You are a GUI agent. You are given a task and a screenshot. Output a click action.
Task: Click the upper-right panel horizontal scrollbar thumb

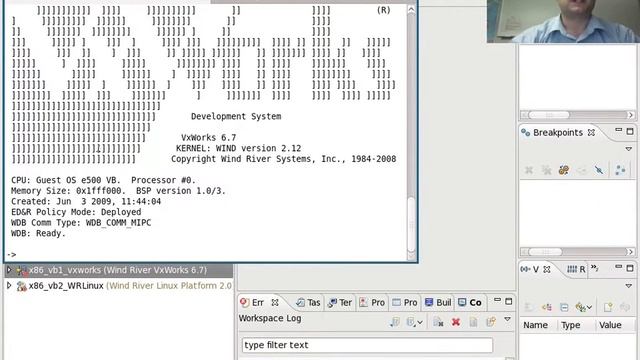pos(549,115)
